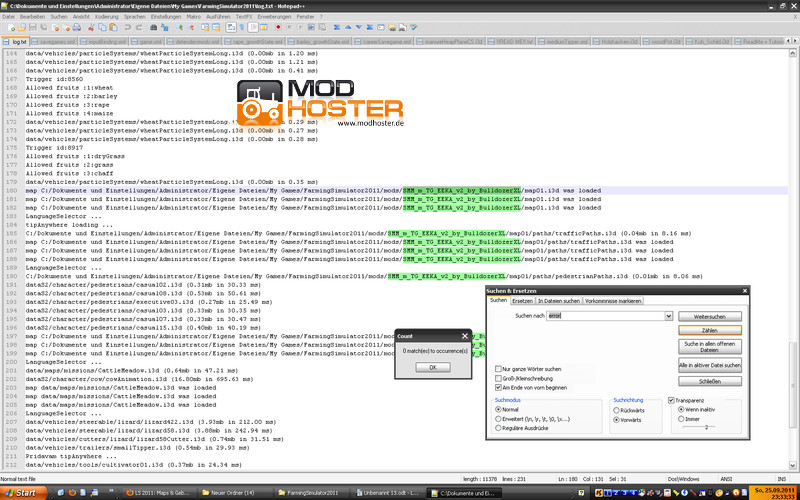Image resolution: width=800 pixels, height=500 pixels.
Task: Click the Weitersuchen button
Action: pyautogui.click(x=710, y=317)
